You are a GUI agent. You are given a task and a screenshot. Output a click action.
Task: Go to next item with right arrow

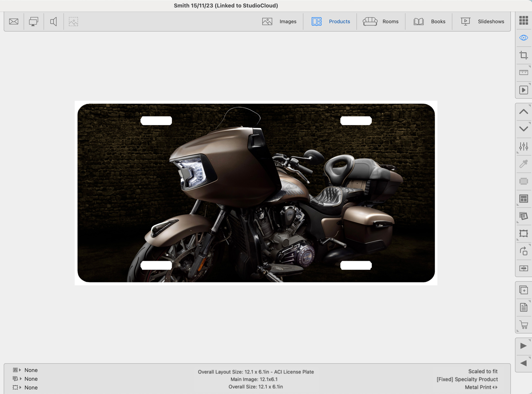click(523, 346)
